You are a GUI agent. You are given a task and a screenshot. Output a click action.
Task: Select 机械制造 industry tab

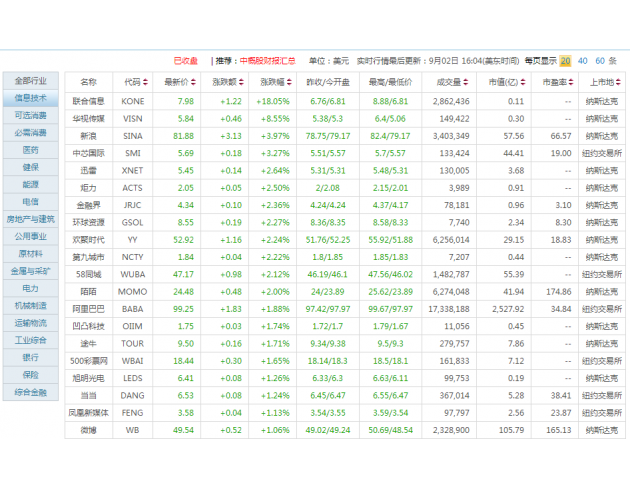[x=31, y=306]
